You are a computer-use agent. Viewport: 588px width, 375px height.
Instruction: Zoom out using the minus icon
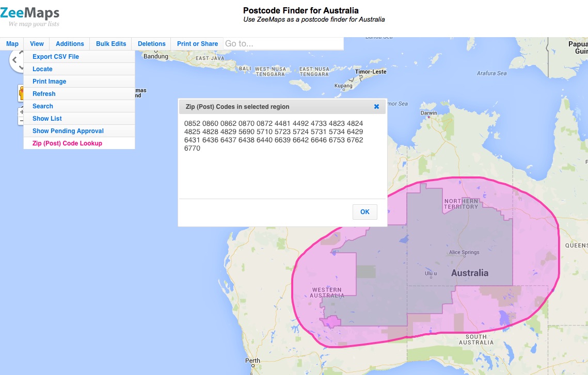point(22,120)
